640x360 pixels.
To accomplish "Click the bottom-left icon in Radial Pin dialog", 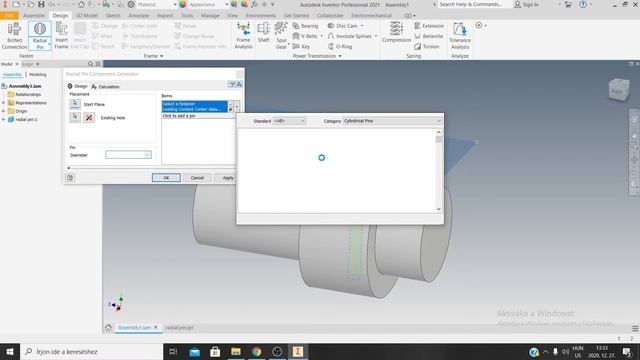I will click(70, 178).
